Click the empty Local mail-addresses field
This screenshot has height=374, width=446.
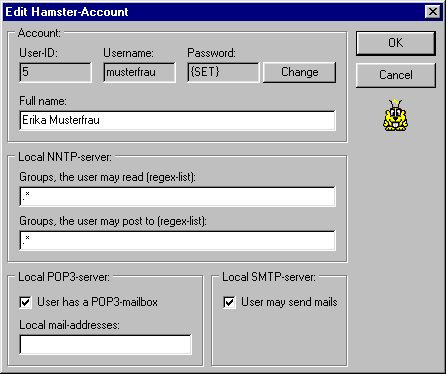click(105, 344)
